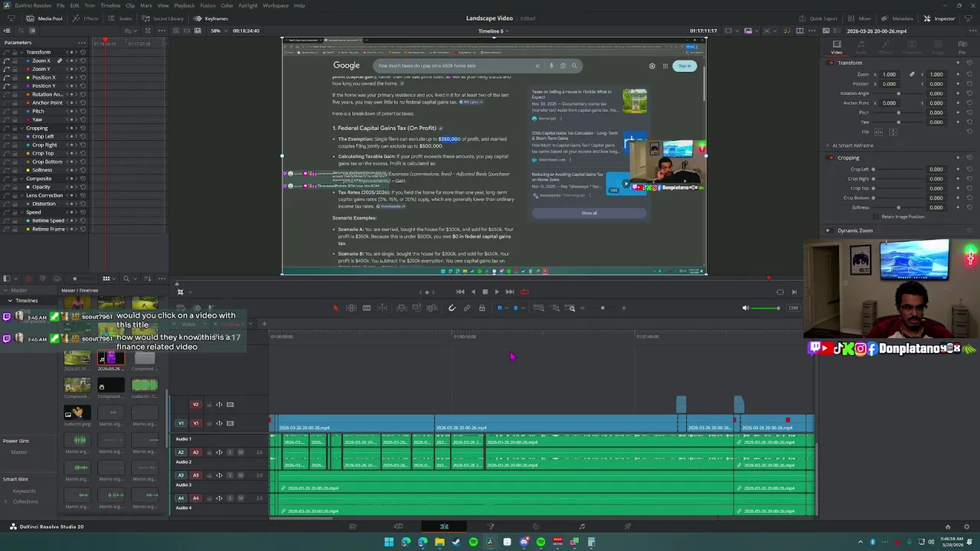This screenshot has width=980, height=551.
Task: Toggle the Keyframes panel button
Action: coord(211,18)
